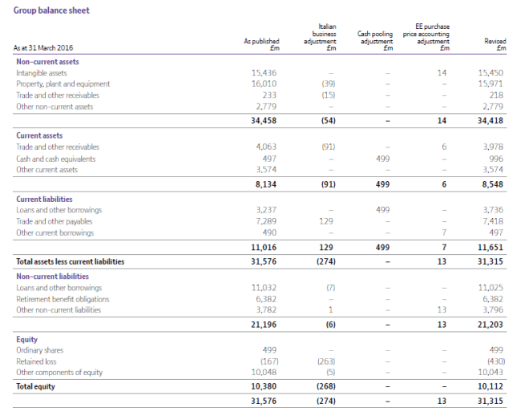Select Total assets less current liabilities row
Screen dimensions: 529x420
[x=70, y=261]
